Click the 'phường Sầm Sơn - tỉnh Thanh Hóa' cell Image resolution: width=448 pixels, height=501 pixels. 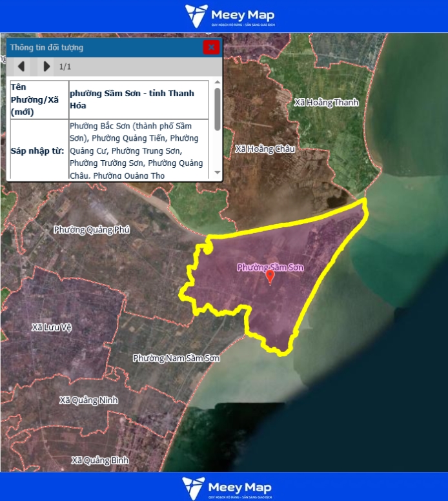(x=138, y=99)
